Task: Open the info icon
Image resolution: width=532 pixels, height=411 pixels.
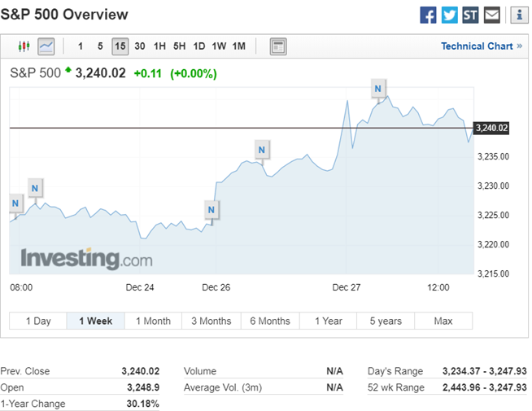Action: (x=518, y=15)
